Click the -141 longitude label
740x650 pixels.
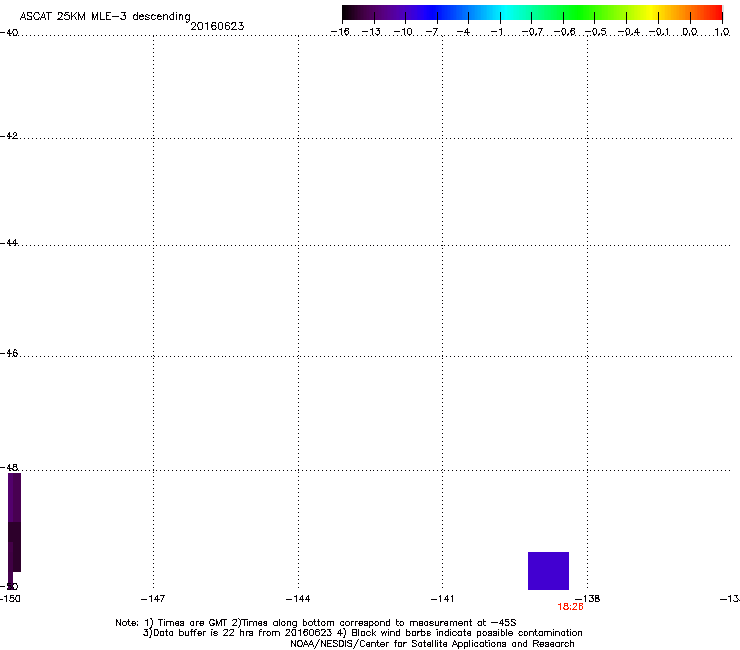442,599
